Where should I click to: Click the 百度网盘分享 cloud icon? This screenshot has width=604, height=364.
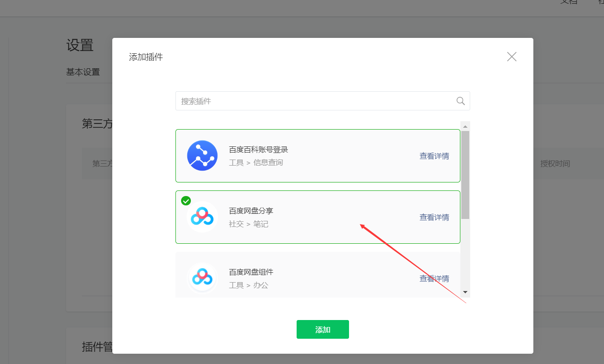(x=202, y=217)
